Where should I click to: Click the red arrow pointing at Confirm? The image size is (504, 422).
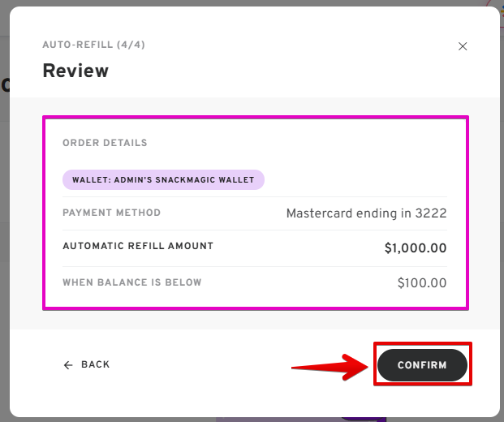click(329, 366)
